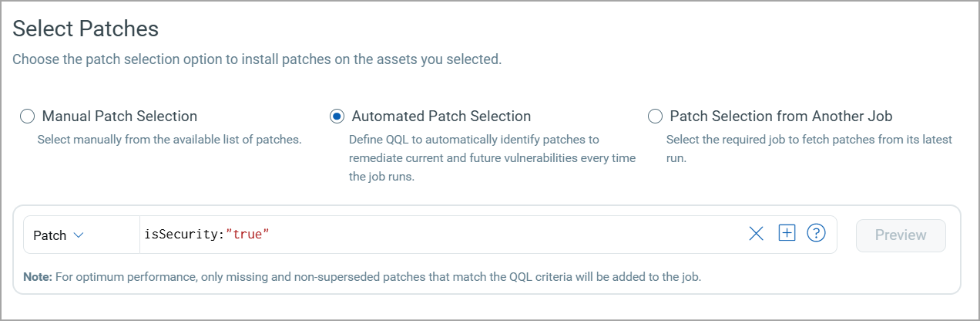Click the Patch Selection from Another Job label

coord(780,117)
